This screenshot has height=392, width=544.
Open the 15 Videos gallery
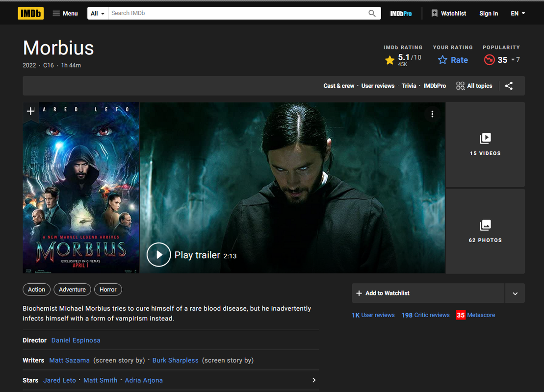coord(485,145)
